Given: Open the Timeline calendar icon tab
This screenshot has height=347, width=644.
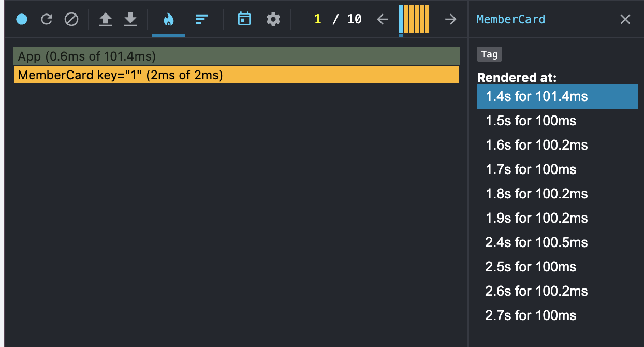Looking at the screenshot, I should click(x=244, y=20).
